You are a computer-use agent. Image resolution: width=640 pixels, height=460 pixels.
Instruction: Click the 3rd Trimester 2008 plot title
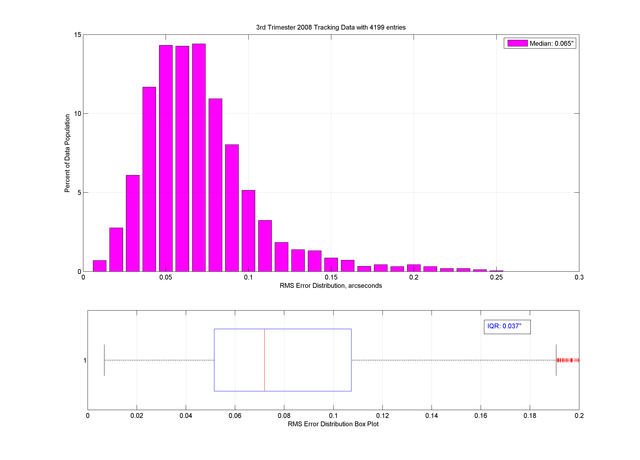coord(332,24)
